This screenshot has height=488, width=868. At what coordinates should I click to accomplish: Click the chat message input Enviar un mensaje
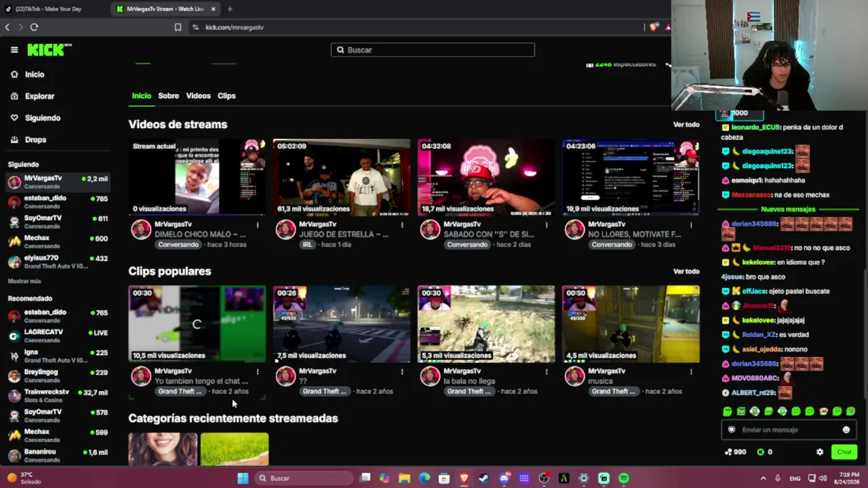(x=788, y=430)
